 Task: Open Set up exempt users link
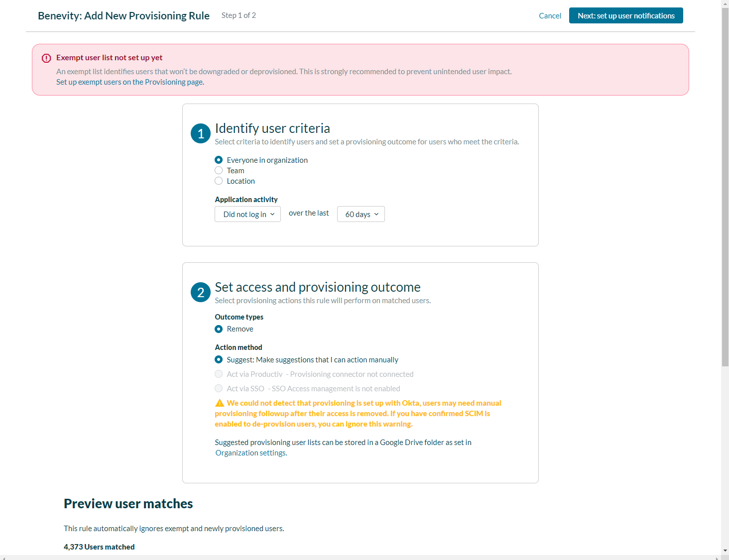pos(130,82)
